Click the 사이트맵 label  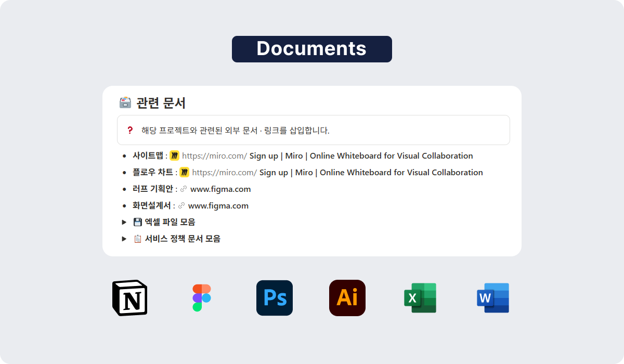[148, 155]
